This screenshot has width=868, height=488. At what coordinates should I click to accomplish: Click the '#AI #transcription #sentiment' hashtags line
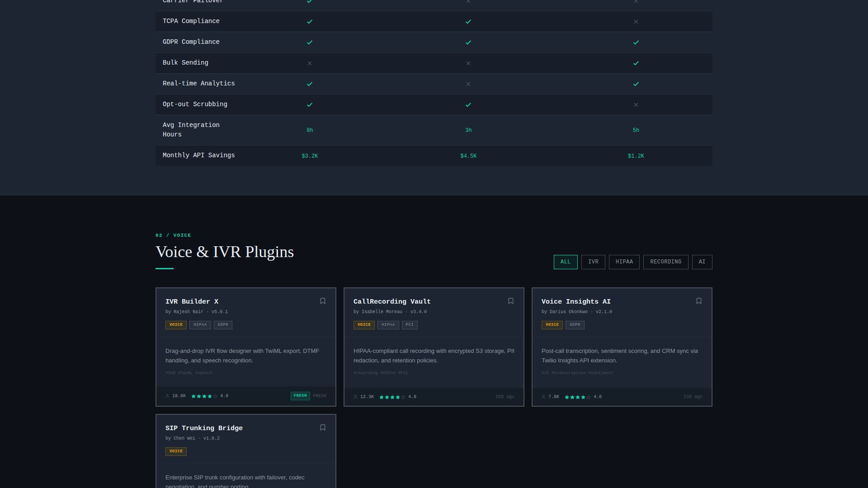[577, 373]
